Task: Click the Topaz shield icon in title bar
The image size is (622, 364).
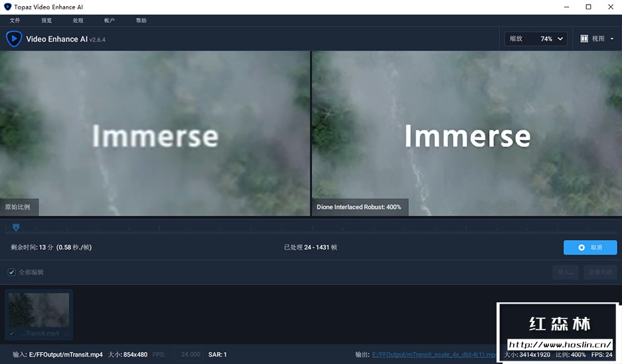Action: click(7, 7)
